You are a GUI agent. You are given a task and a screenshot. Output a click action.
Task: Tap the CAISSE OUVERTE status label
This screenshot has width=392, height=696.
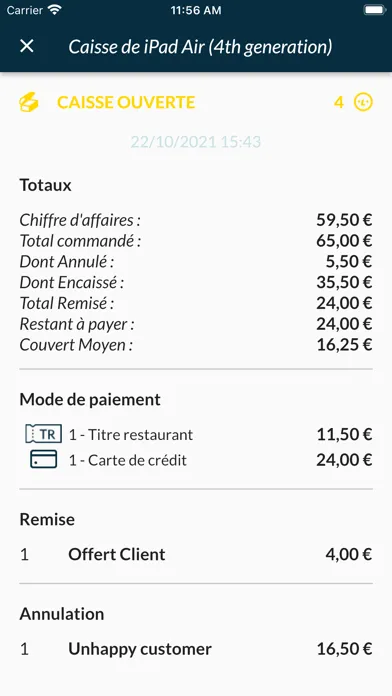[x=126, y=103]
